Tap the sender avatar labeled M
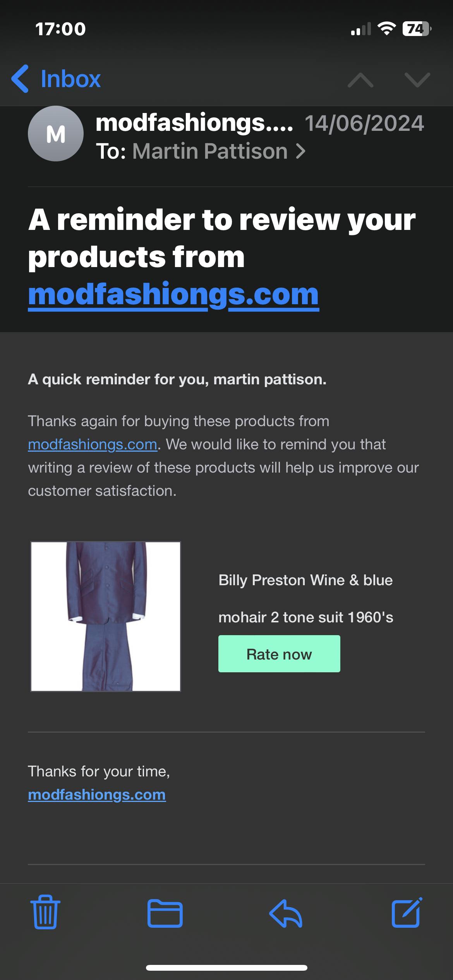 pos(56,134)
